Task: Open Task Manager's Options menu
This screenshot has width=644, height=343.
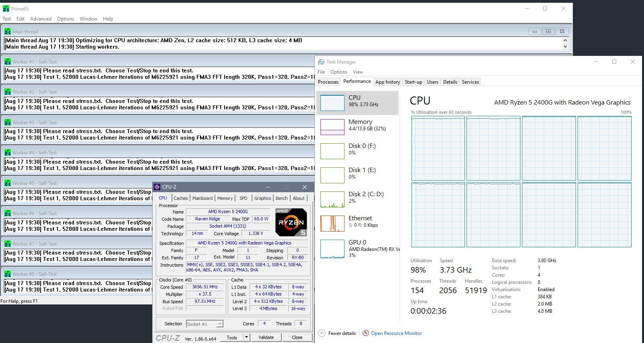Action: [339, 72]
